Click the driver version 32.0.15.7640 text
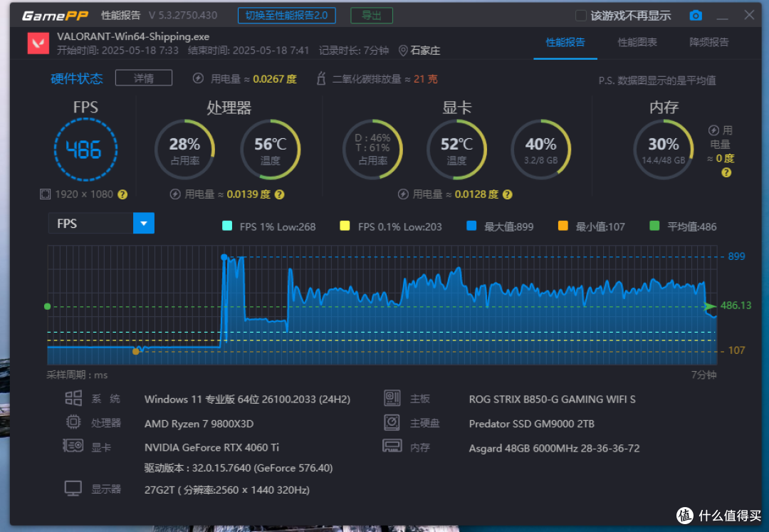The image size is (769, 532). 239,468
